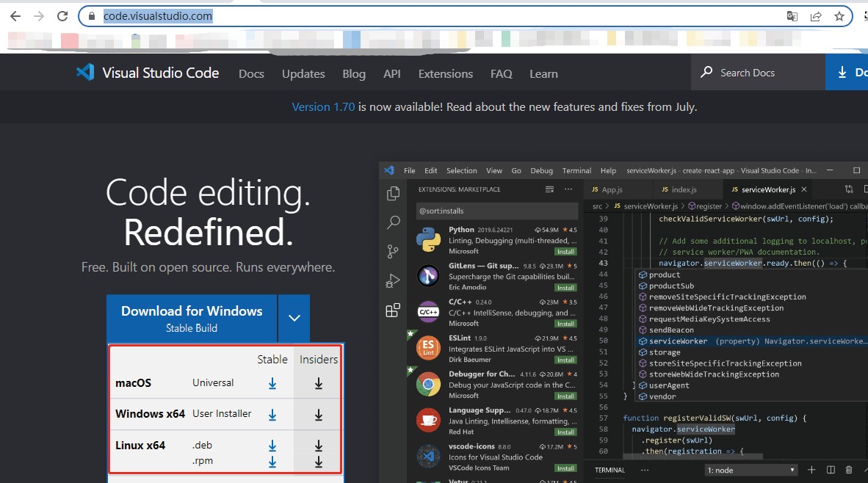Open Search icon in the VS Code activity bar
This screenshot has width=868, height=483.
point(393,222)
